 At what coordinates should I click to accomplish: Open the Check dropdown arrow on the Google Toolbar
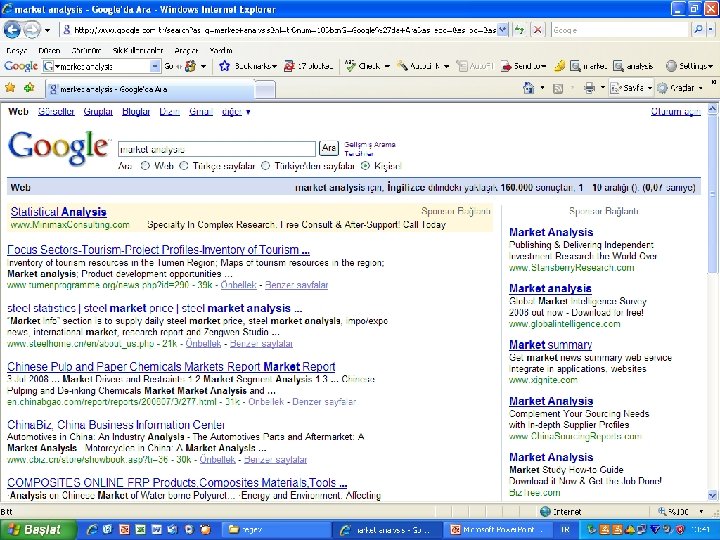pyautogui.click(x=387, y=67)
